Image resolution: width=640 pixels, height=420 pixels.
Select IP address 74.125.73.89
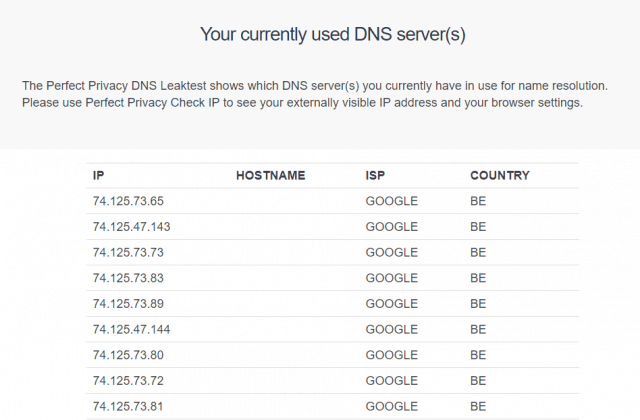coord(128,304)
